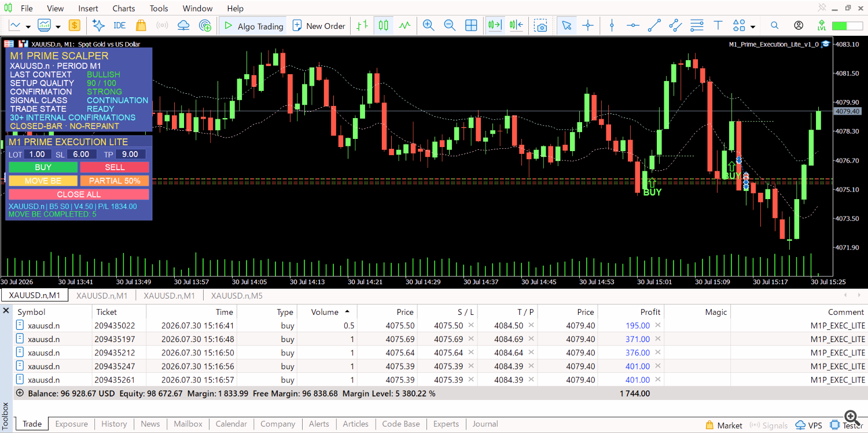Open the toolbar search magnifier
868x433 pixels.
(774, 25)
